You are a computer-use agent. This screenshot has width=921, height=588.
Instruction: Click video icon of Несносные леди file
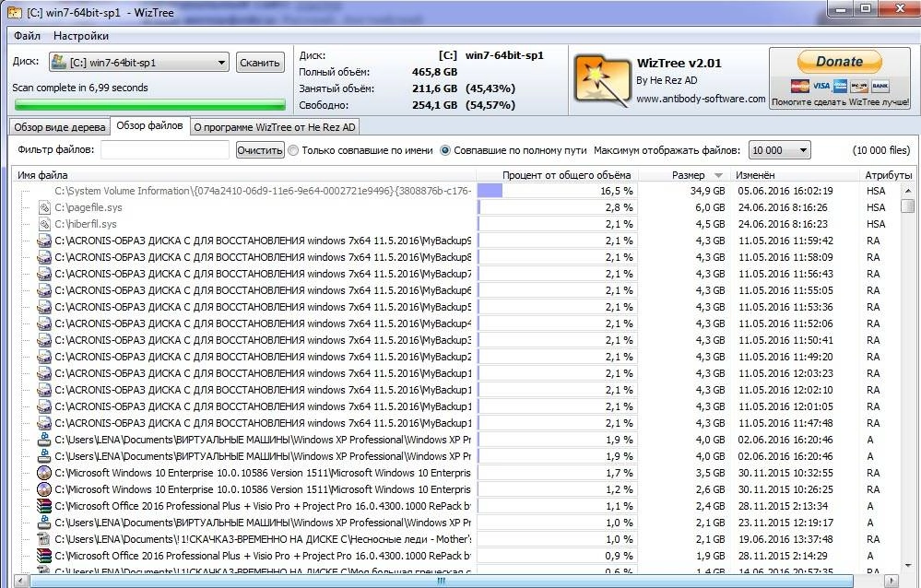pos(44,539)
